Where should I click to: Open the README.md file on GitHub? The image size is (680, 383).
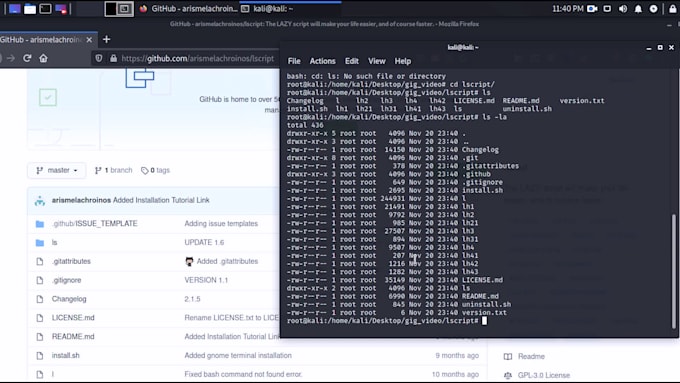[x=73, y=337]
